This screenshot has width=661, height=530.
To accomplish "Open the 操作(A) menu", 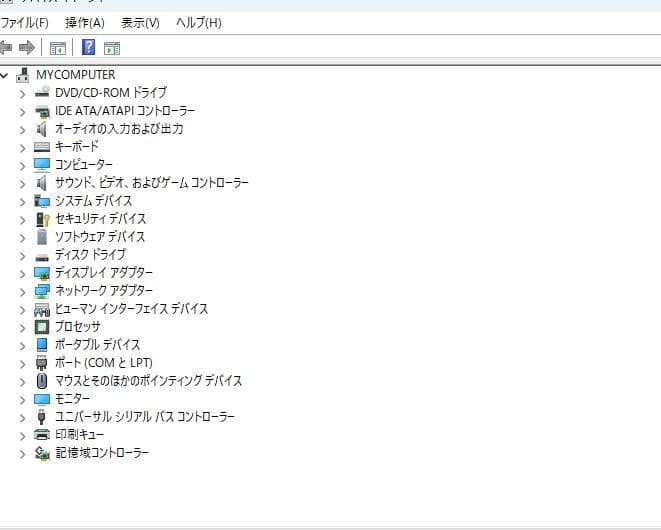I will coord(85,23).
